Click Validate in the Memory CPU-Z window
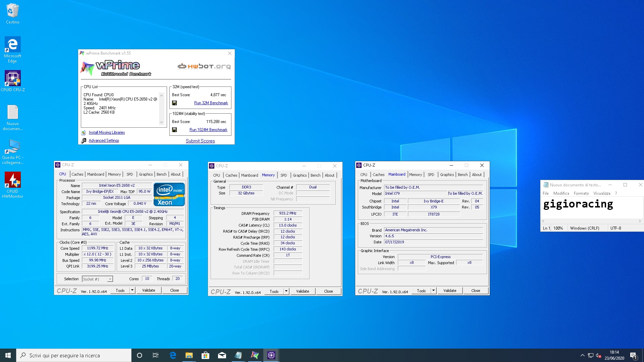 tap(303, 291)
